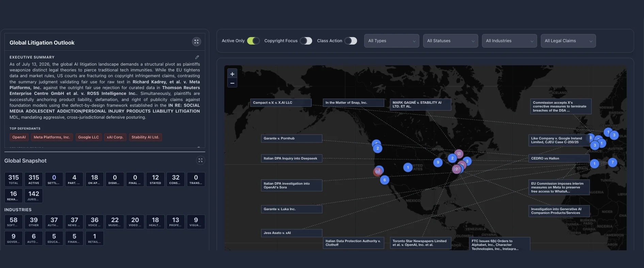The height and width of the screenshot is (268, 644).
Task: Select the xAI Corp. defendant tag
Action: 115,137
